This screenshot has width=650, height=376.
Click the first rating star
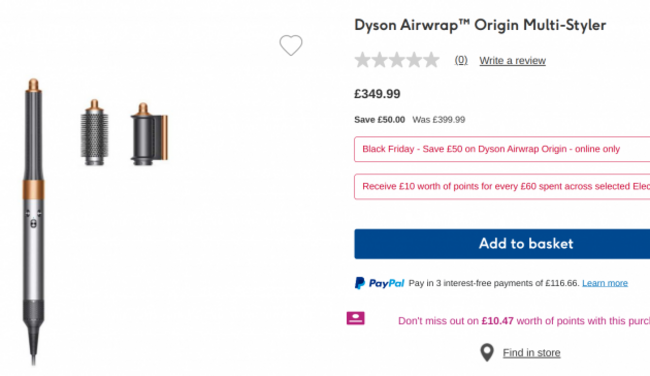click(x=363, y=60)
